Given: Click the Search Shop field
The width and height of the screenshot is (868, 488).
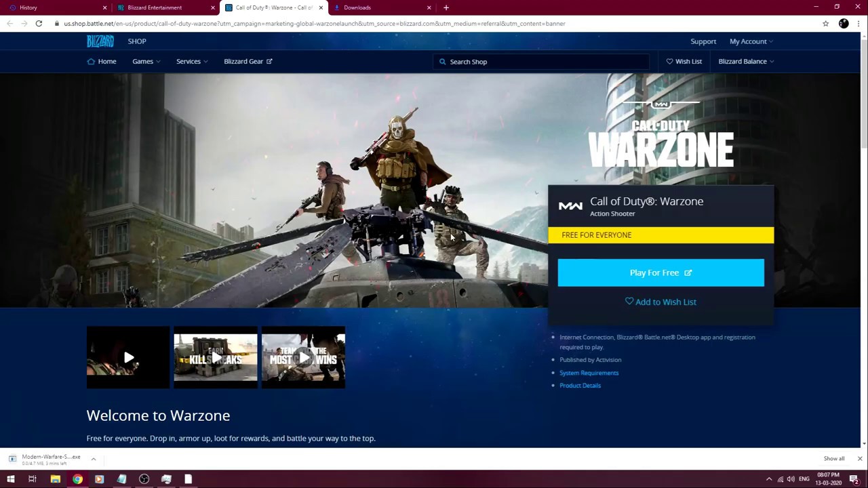Looking at the screenshot, I should (541, 62).
